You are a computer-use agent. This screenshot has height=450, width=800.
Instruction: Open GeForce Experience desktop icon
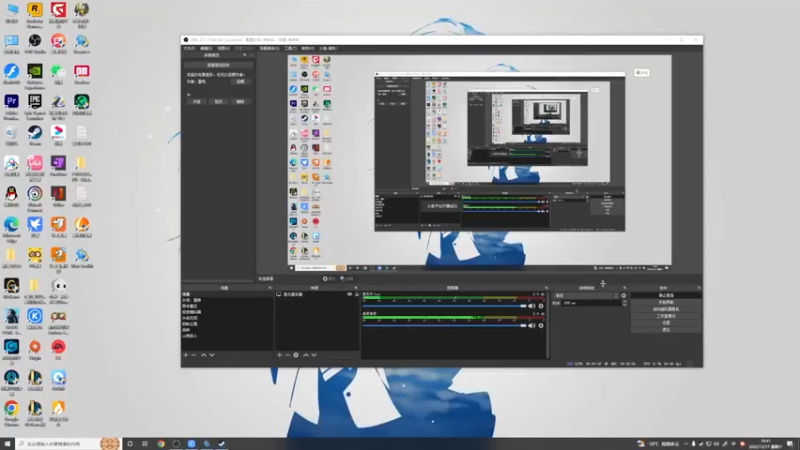[x=35, y=75]
